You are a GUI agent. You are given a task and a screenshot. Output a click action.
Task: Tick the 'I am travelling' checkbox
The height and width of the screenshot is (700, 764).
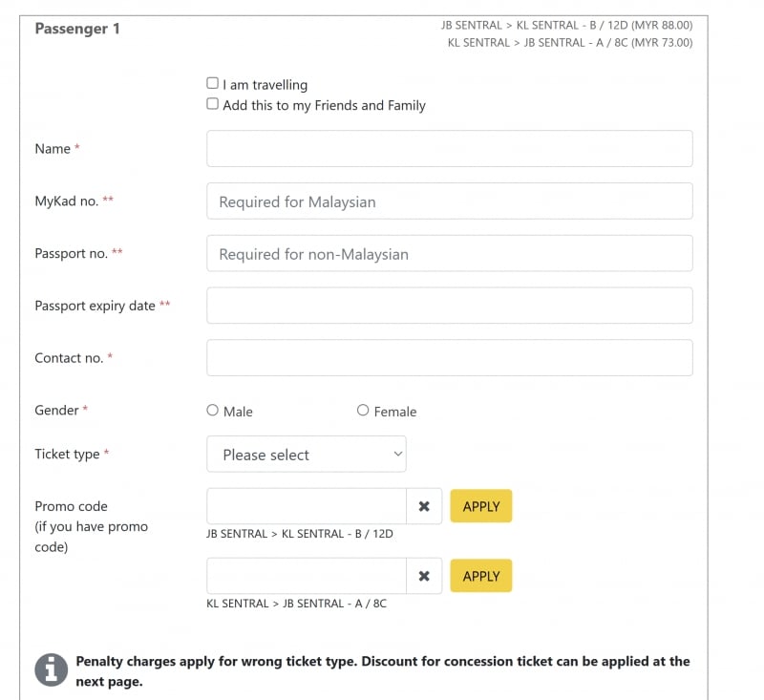click(213, 83)
